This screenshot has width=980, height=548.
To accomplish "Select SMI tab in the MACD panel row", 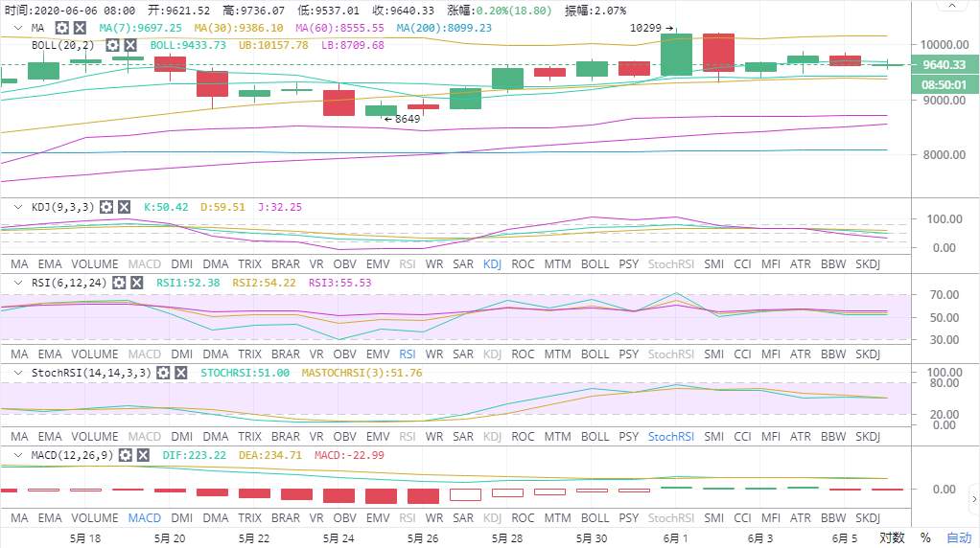I will [713, 518].
